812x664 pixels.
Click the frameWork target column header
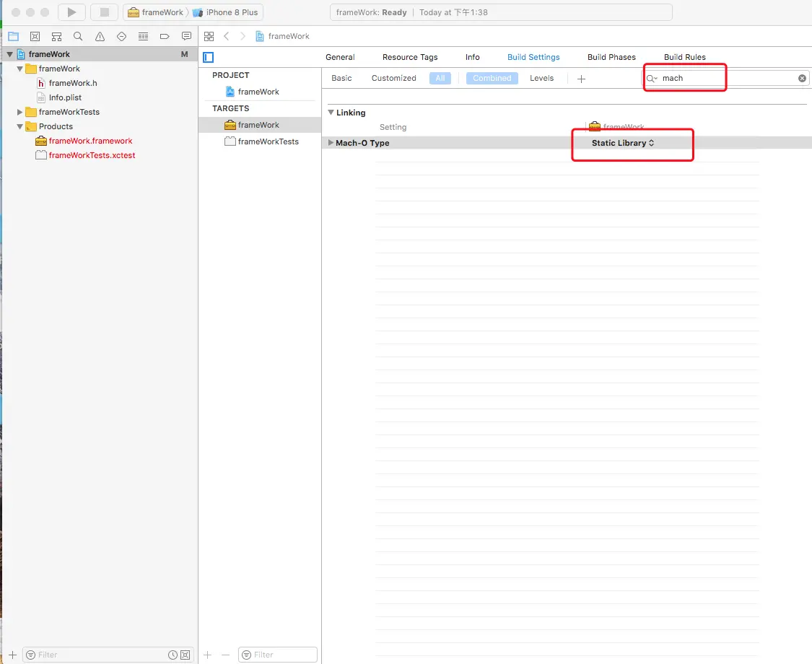(x=617, y=127)
